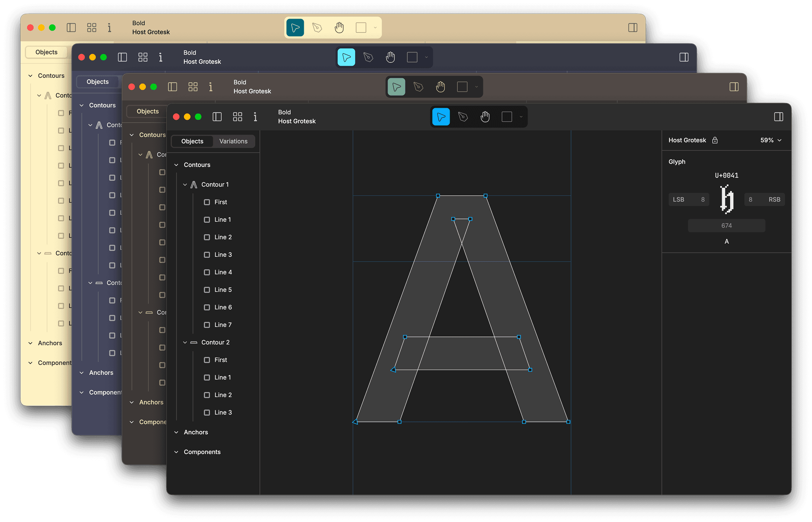The image size is (812, 522).
Task: Open the 59% zoom dropdown
Action: click(771, 140)
